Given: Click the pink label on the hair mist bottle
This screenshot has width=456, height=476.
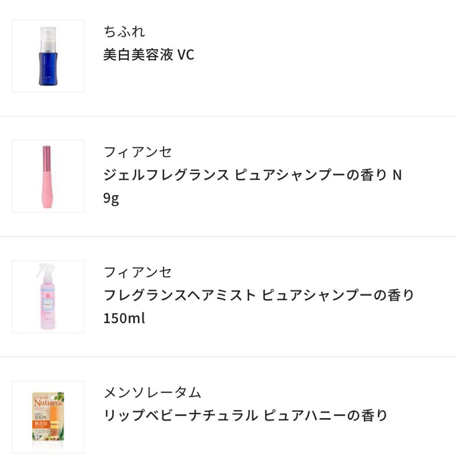Looking at the screenshot, I should (x=48, y=301).
